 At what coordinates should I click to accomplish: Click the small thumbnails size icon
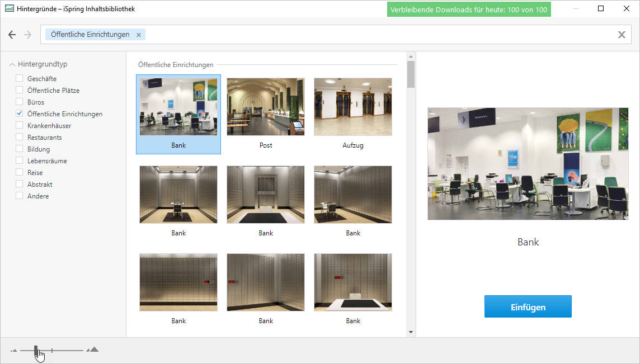(x=13, y=351)
